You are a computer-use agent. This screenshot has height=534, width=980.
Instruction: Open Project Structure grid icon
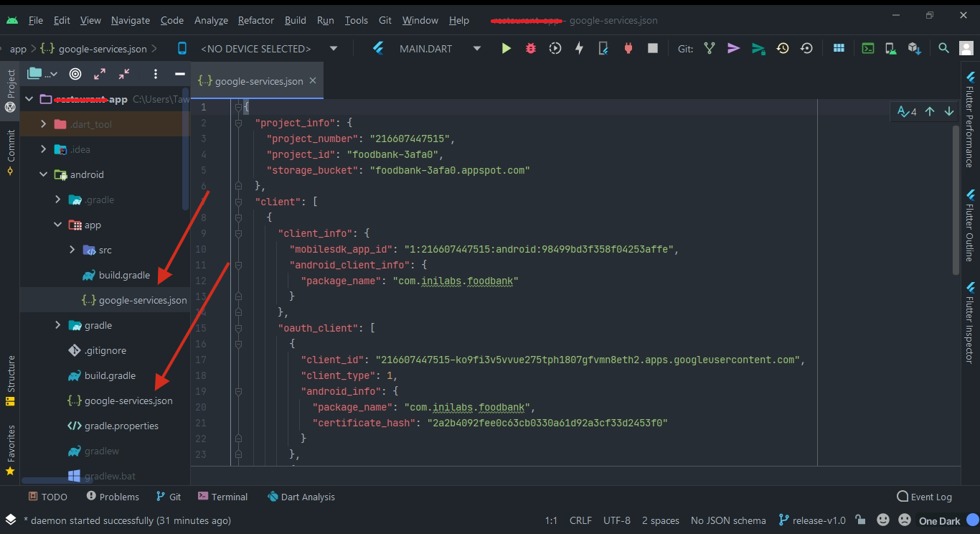coord(839,48)
